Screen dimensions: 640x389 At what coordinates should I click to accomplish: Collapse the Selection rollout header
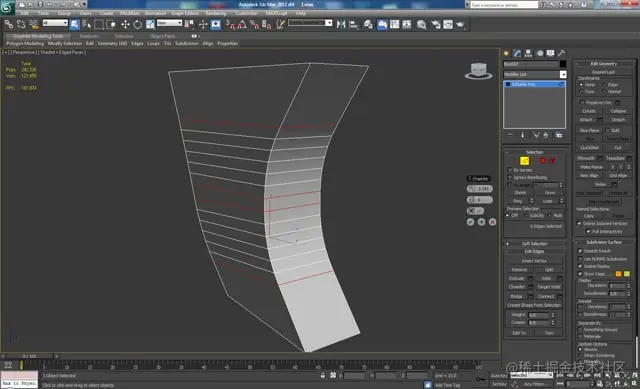(534, 152)
